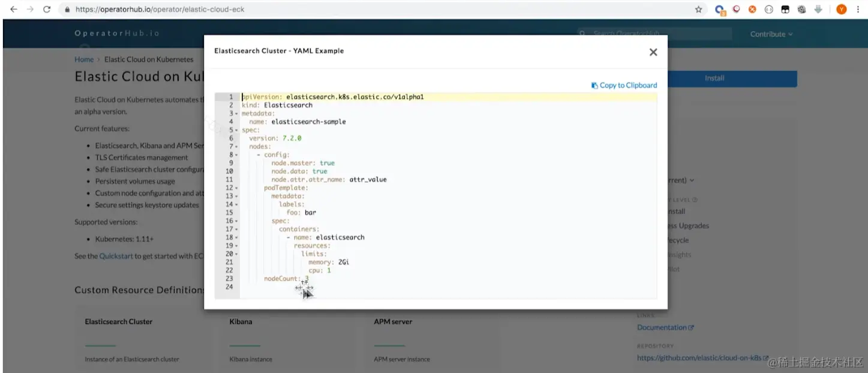Reload the page with the refresh icon

47,10
